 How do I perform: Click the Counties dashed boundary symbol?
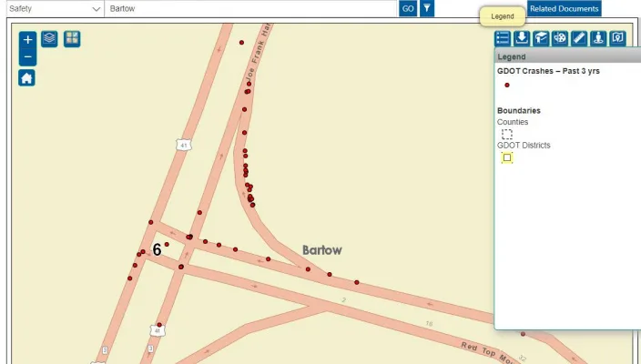507,134
